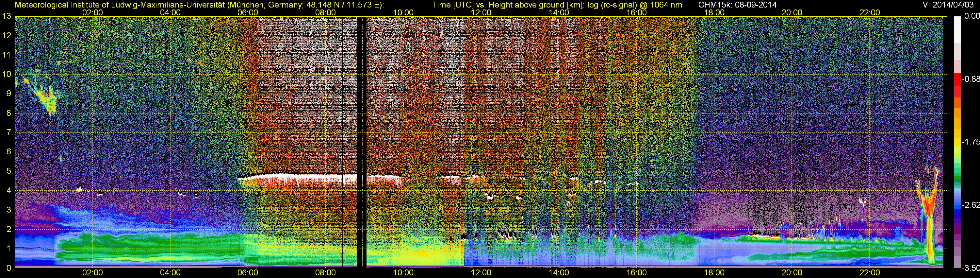The height and width of the screenshot is (278, 980).
Task: Pick the red band of the color scale
Action: (957, 79)
